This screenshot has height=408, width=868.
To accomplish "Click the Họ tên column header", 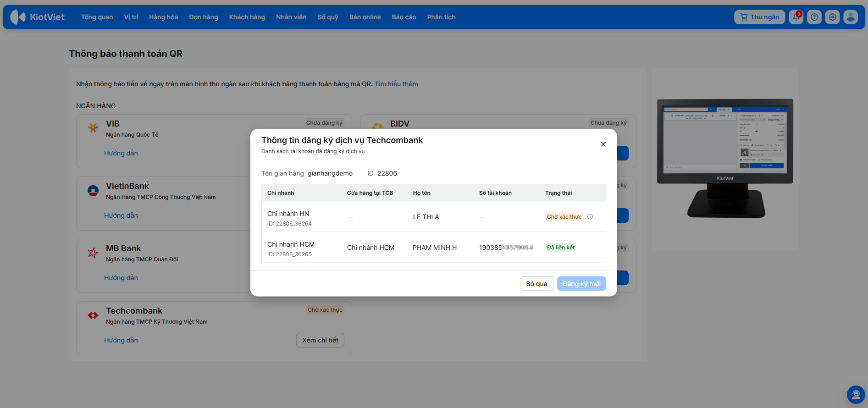I will [421, 193].
